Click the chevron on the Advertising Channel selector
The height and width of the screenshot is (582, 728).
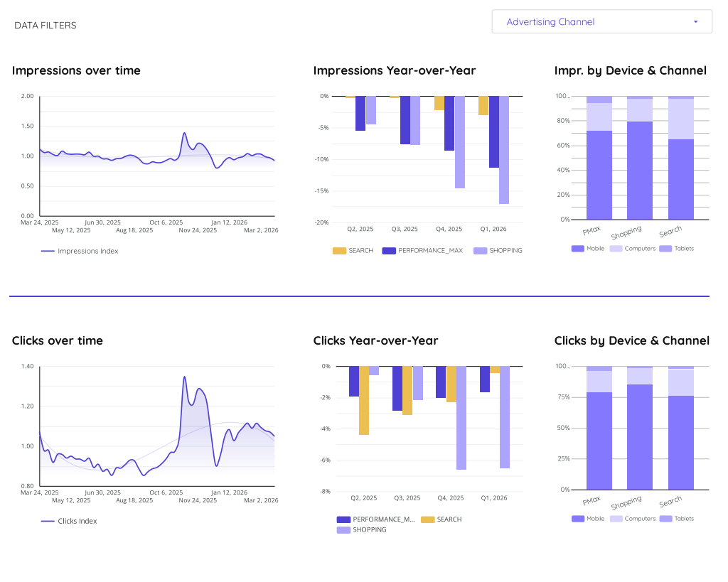point(696,21)
